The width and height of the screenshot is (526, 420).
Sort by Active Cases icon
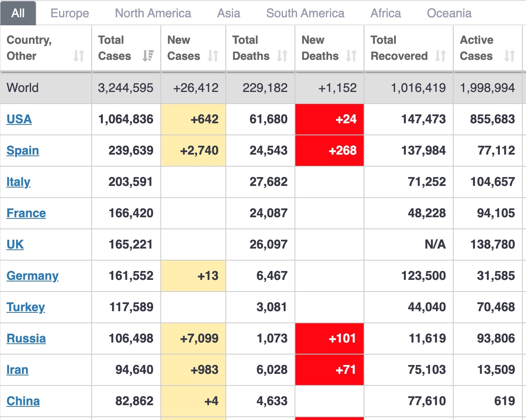click(510, 56)
